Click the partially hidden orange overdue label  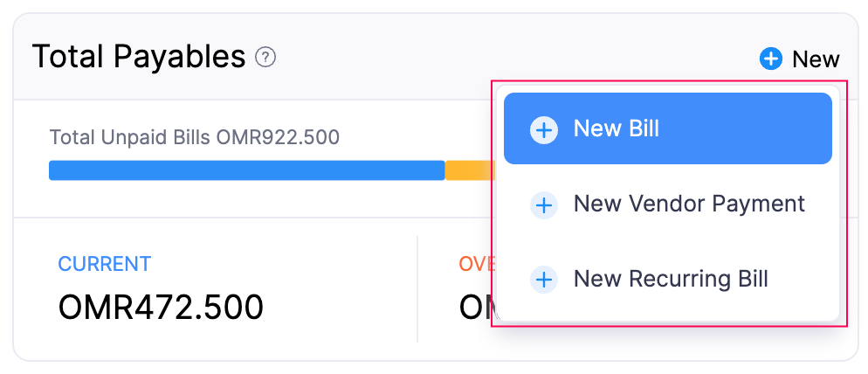pos(475,264)
